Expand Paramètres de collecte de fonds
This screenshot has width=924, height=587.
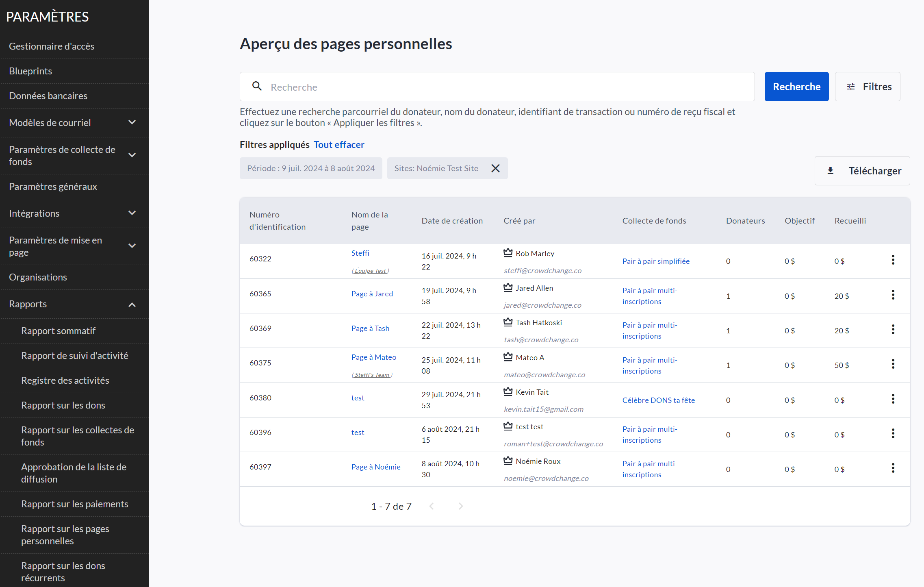click(132, 155)
